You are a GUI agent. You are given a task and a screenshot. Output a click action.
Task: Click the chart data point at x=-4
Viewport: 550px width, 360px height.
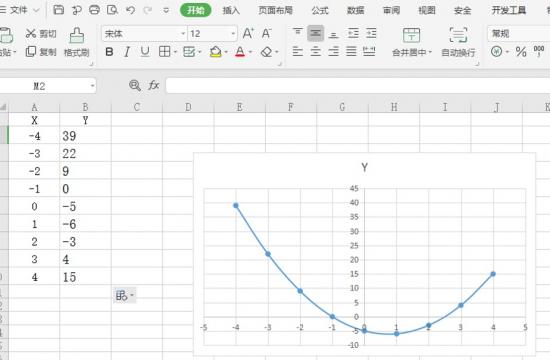click(x=236, y=206)
